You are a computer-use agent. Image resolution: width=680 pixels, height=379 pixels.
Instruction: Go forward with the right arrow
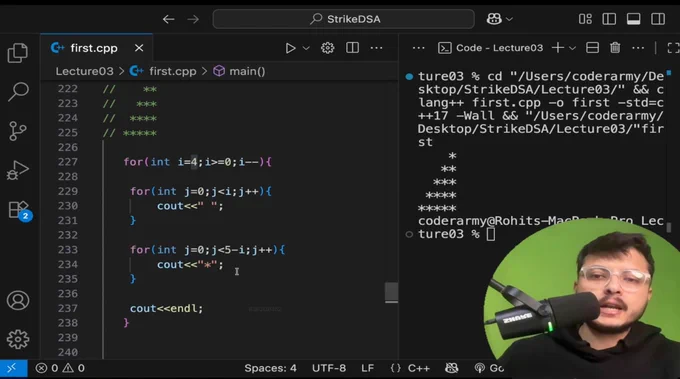click(193, 19)
